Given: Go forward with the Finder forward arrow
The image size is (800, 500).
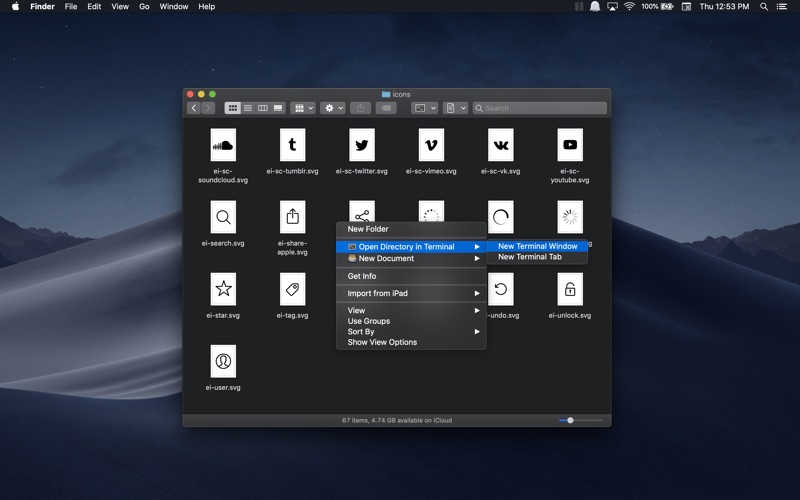Looking at the screenshot, I should point(208,108).
